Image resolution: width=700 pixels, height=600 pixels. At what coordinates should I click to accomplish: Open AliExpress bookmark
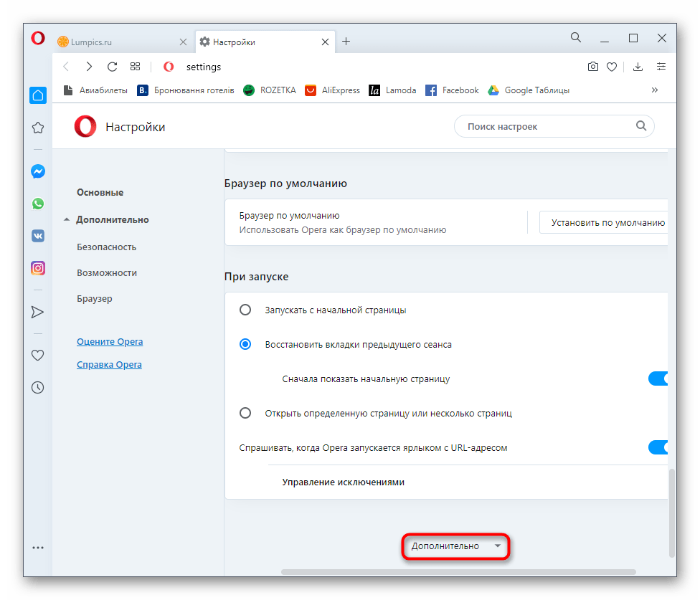[332, 90]
